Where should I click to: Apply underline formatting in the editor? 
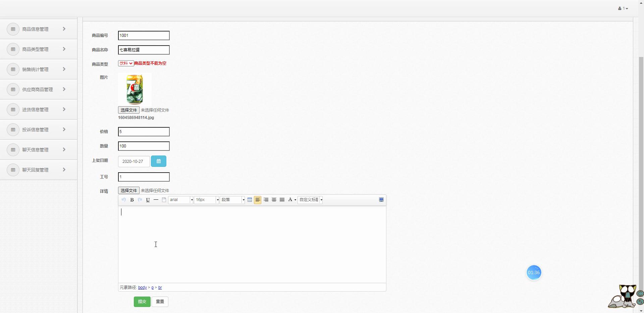[x=148, y=200]
